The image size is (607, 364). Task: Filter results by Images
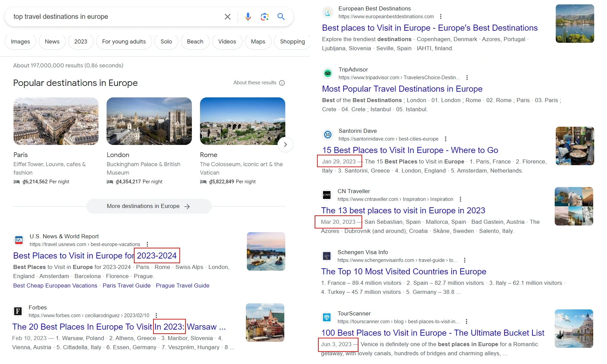[x=20, y=41]
